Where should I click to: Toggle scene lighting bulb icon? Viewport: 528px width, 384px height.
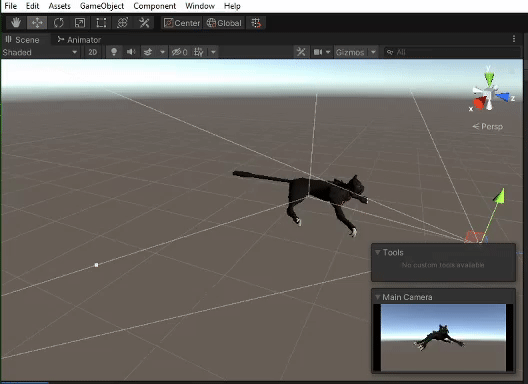click(114, 52)
